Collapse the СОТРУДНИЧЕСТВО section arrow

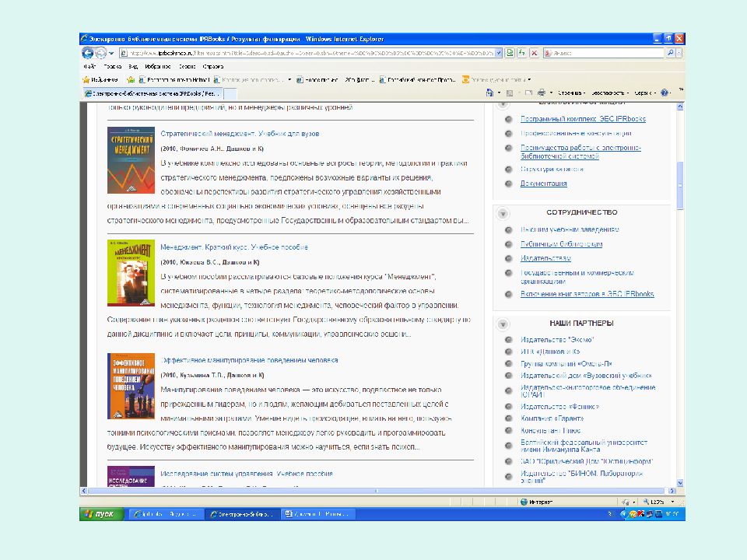pyautogui.click(x=503, y=213)
